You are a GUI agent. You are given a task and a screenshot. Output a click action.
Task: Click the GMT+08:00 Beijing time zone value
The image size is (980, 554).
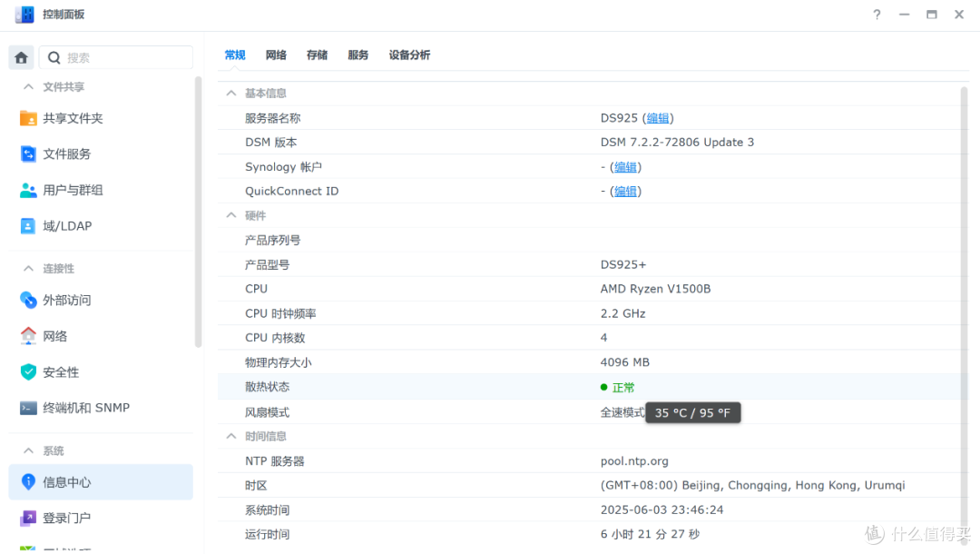(752, 485)
